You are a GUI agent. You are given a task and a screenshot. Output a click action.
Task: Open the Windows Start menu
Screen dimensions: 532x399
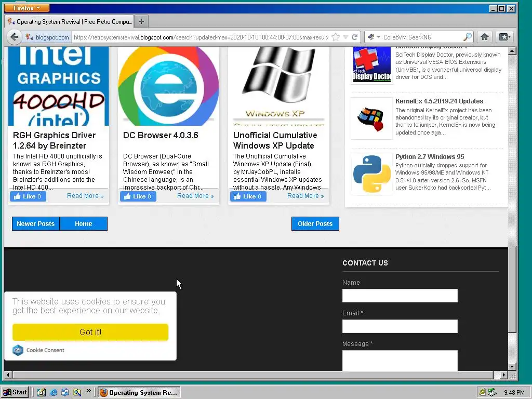pyautogui.click(x=15, y=392)
